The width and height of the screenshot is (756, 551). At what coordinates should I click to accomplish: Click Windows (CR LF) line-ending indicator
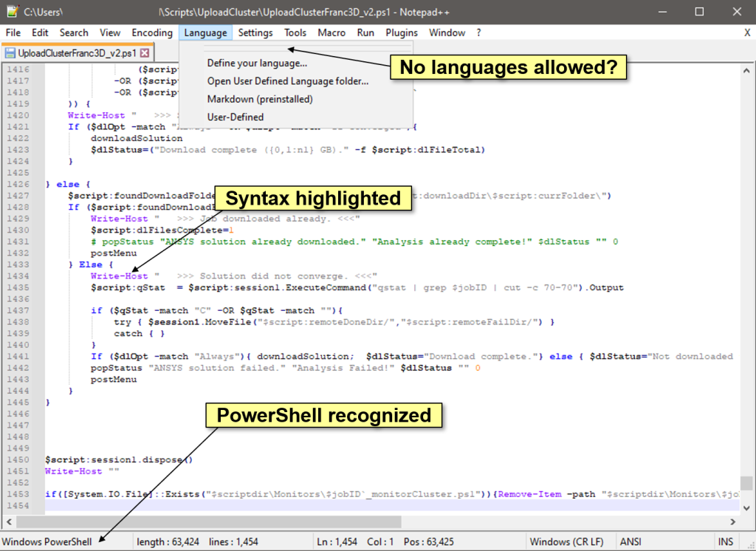point(566,542)
